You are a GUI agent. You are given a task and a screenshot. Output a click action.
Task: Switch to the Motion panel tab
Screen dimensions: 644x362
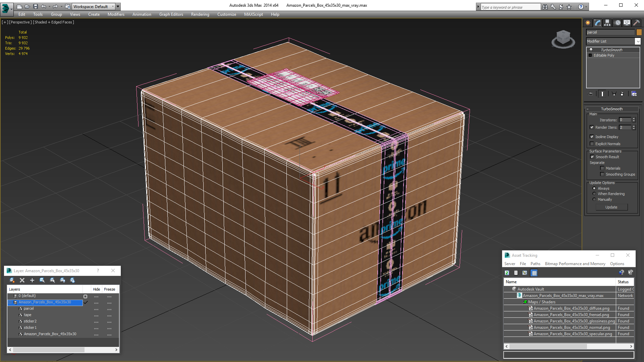pyautogui.click(x=618, y=23)
